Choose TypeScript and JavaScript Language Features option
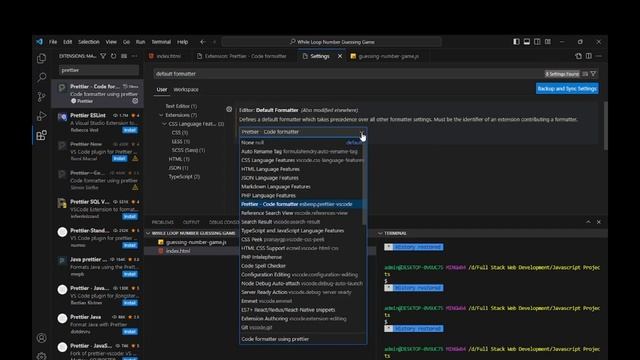The image size is (640, 360). point(302,231)
